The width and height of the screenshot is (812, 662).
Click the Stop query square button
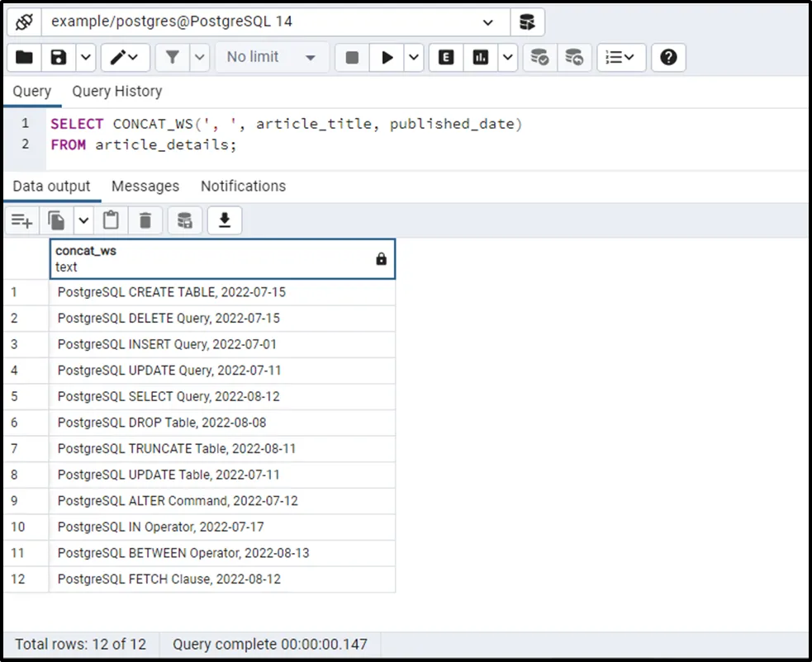pos(352,57)
